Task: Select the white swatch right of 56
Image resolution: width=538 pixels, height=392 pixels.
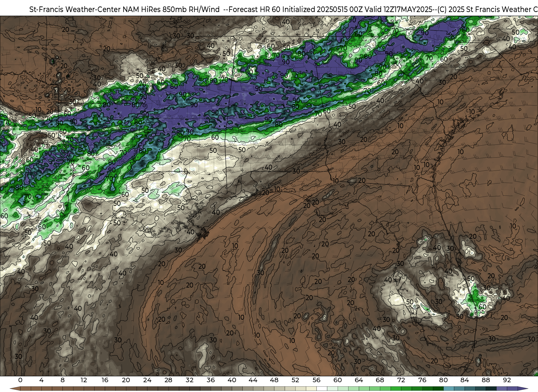Action: click(322, 389)
